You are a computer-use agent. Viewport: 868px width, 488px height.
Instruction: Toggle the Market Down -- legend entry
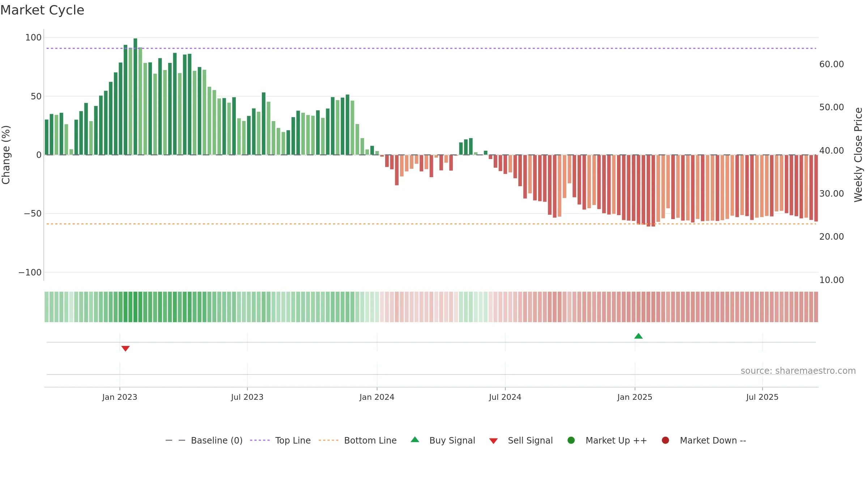[x=703, y=441]
